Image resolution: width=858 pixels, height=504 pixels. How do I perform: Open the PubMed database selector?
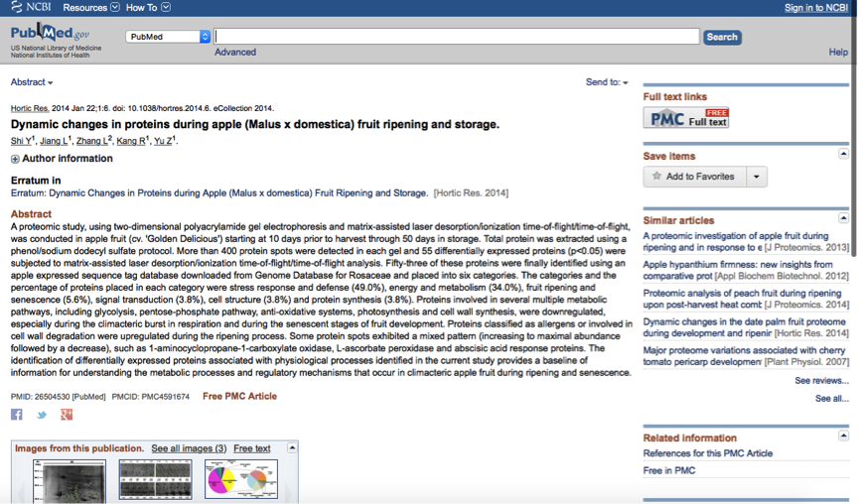tap(168, 37)
